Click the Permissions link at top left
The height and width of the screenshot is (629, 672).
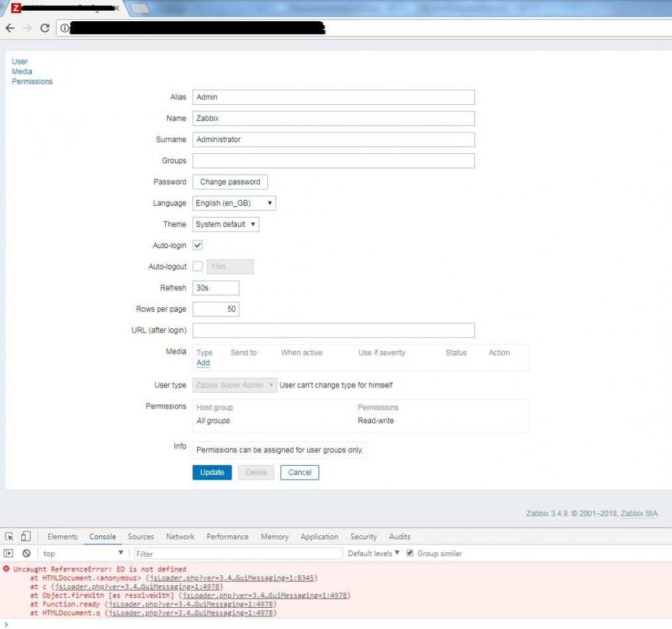[32, 82]
